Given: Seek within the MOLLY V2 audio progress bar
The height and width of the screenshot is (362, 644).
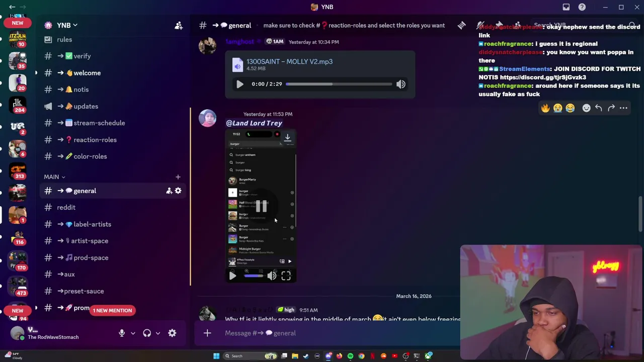Looking at the screenshot, I should [x=339, y=84].
